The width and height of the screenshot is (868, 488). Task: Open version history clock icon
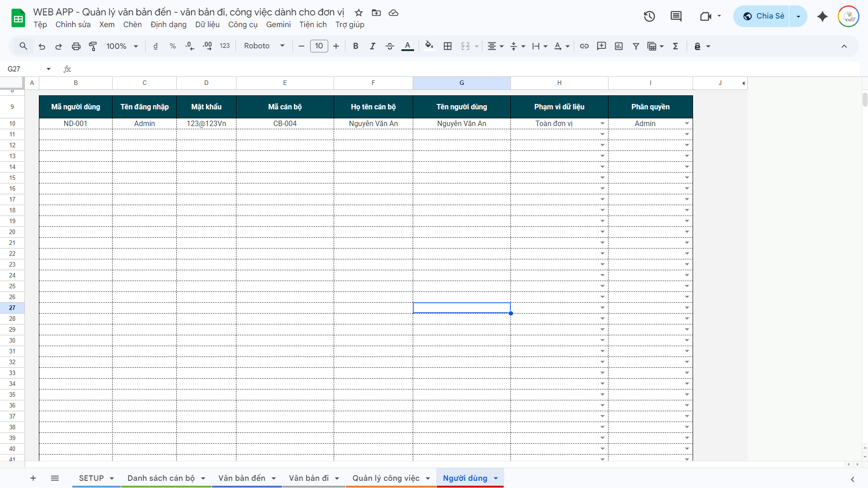click(649, 16)
